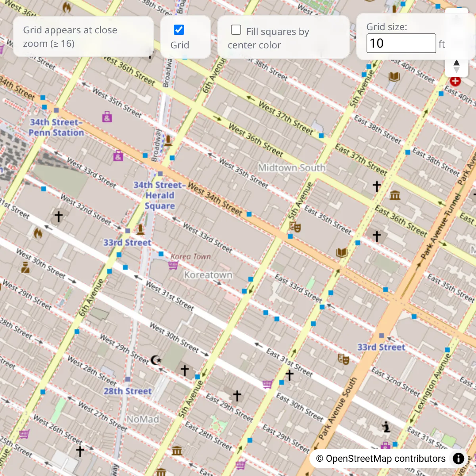Click the 'West 34th Street' road label
476x476 pixels.
point(215,199)
